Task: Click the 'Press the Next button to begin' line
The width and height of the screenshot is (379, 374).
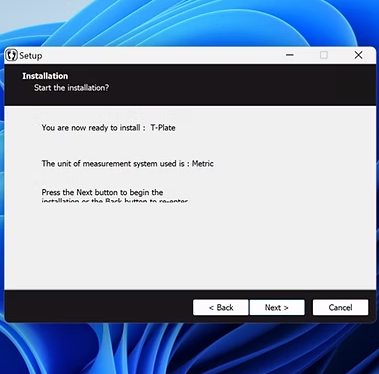Action: pos(102,192)
